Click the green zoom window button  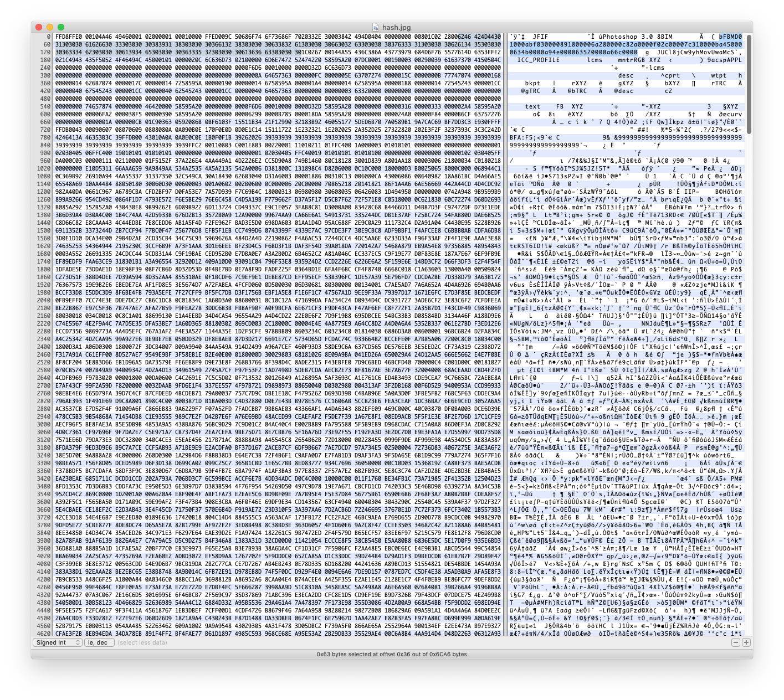pos(61,27)
